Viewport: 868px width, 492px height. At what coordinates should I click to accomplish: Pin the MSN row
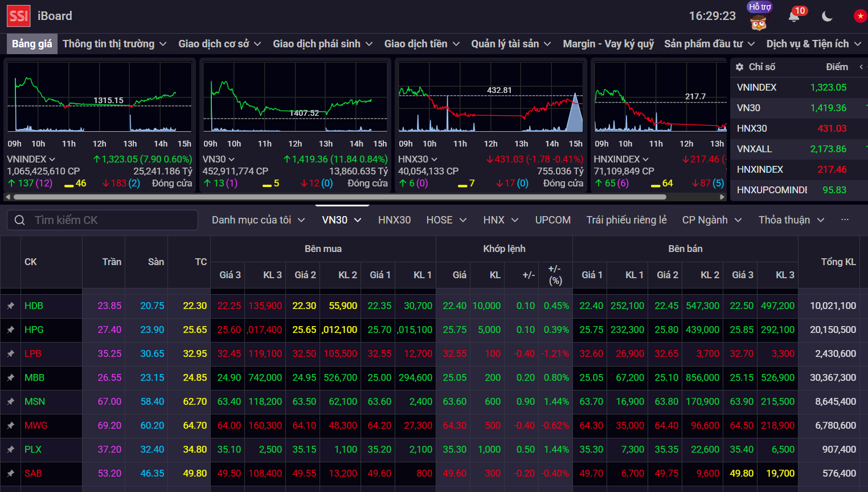tap(11, 402)
